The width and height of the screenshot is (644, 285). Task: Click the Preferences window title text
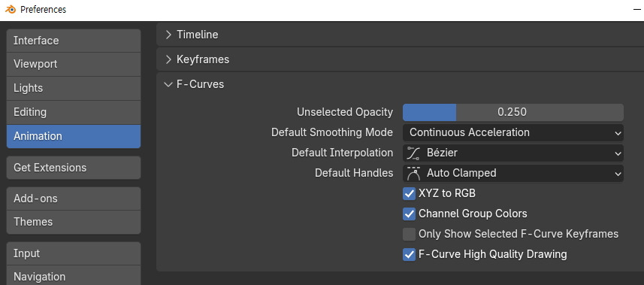(x=43, y=10)
